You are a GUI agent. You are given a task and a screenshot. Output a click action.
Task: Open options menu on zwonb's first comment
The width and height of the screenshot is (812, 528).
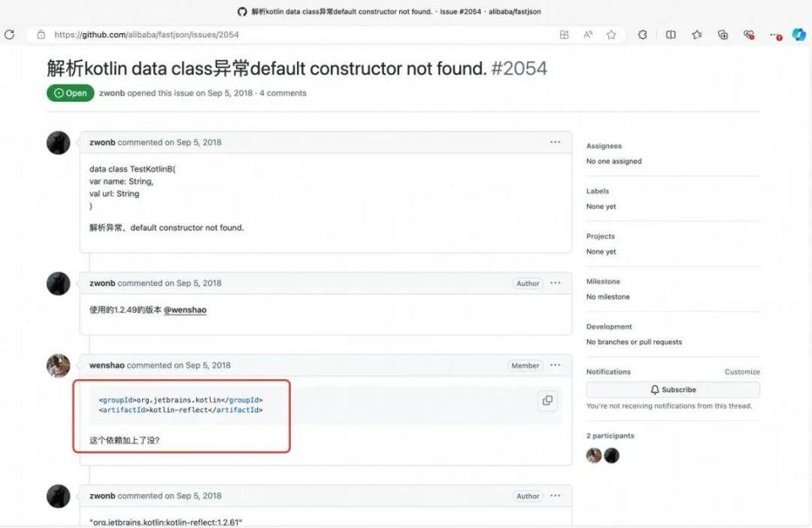point(555,142)
